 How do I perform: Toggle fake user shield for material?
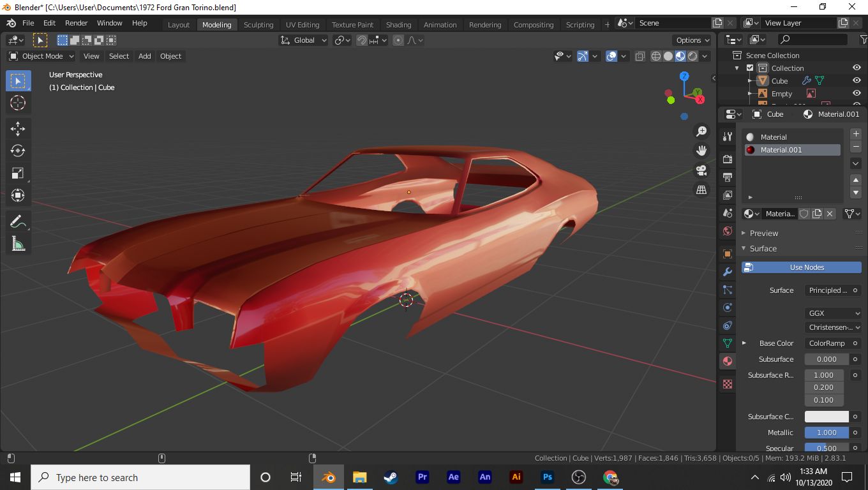804,214
